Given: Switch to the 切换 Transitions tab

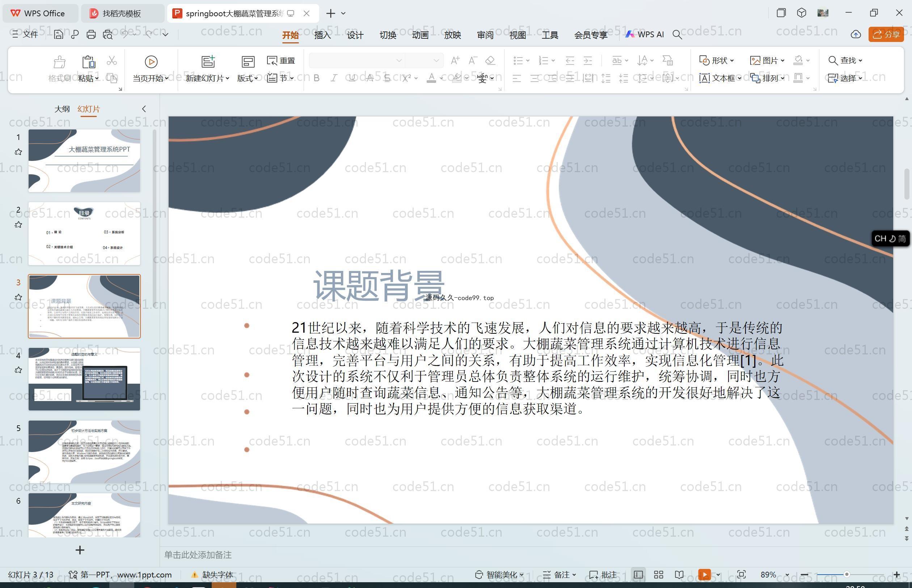Looking at the screenshot, I should point(388,35).
